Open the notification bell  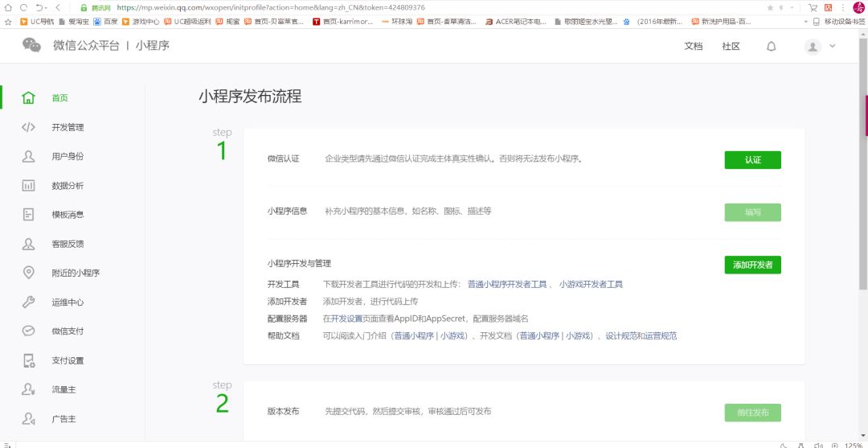pyautogui.click(x=771, y=47)
